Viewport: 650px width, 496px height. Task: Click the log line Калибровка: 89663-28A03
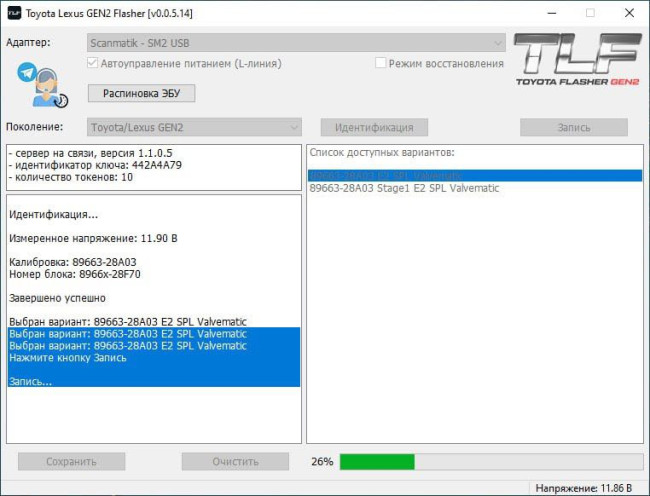73,262
